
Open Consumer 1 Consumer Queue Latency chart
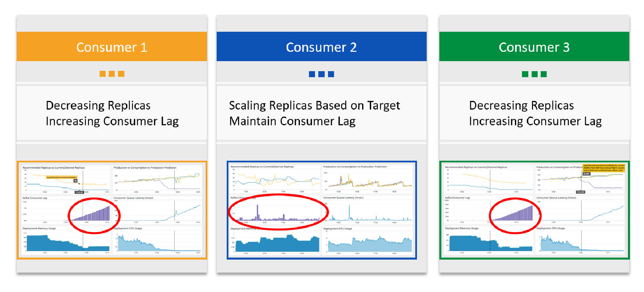(x=157, y=210)
